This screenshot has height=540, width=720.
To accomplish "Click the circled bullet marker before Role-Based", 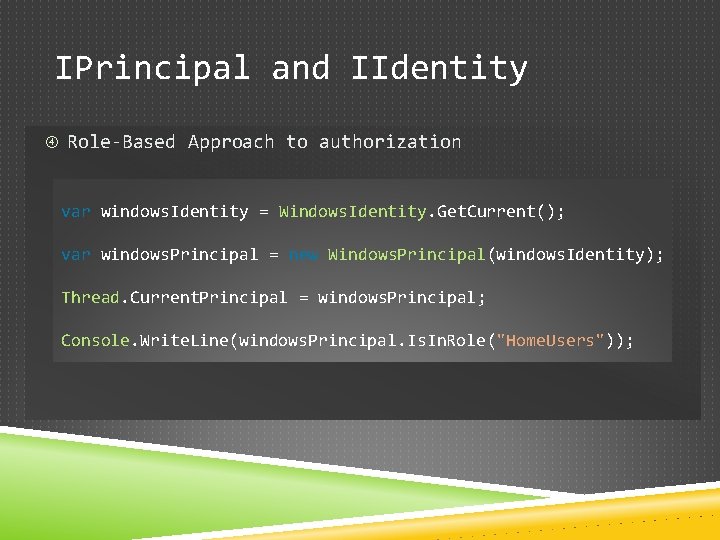I will point(52,142).
